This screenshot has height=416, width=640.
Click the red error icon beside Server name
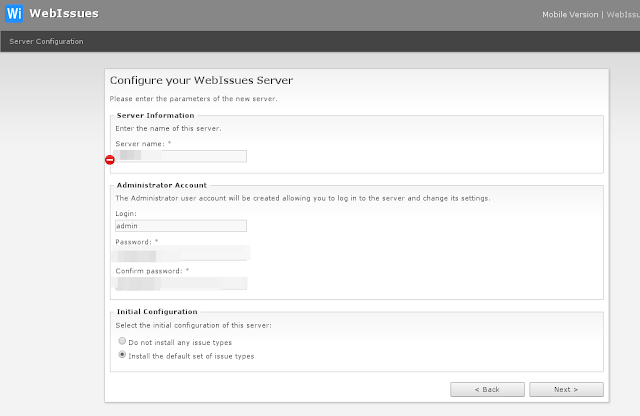click(x=110, y=160)
